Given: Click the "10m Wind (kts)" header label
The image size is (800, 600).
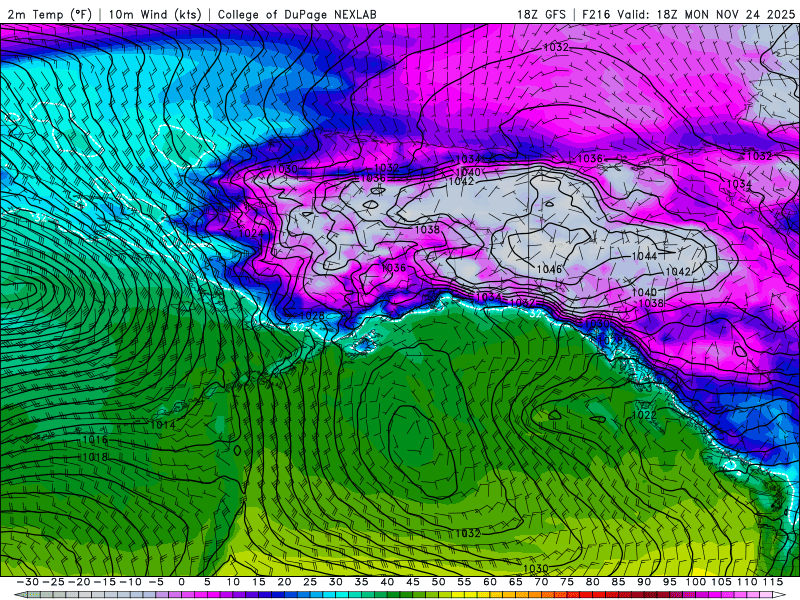Looking at the screenshot, I should [155, 14].
